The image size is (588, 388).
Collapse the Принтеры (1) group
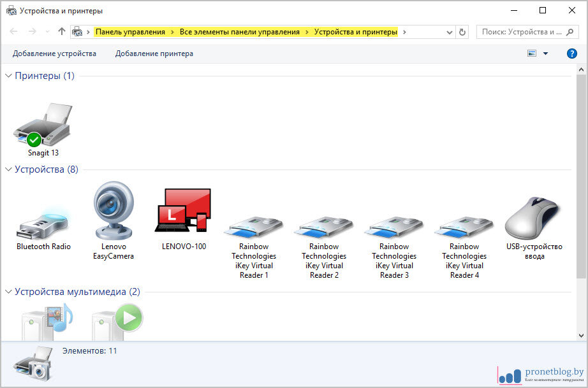8,76
